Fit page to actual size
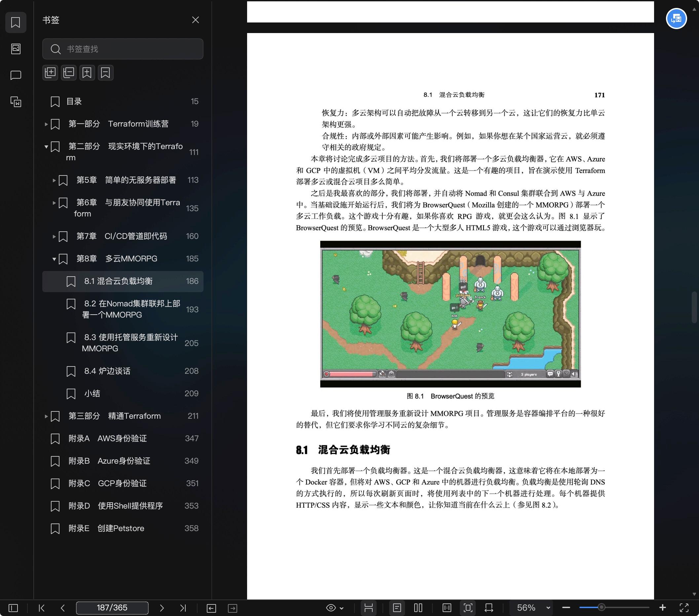The height and width of the screenshot is (616, 699). 447,608
